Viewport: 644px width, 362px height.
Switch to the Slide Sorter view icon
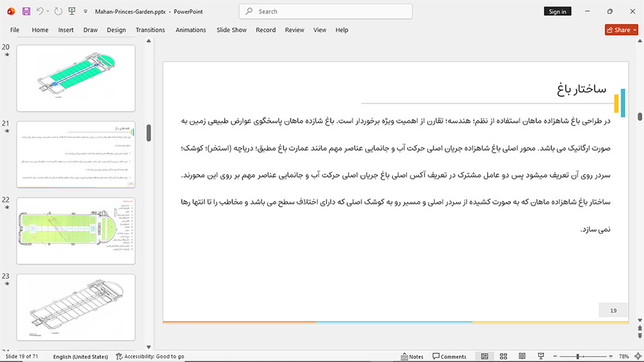504,356
